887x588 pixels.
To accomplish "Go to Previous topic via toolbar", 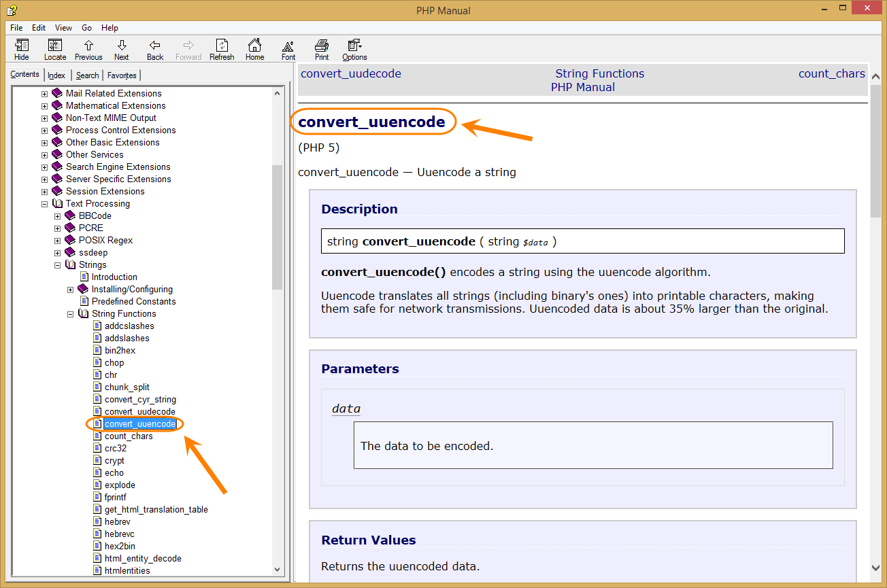I will [x=88, y=50].
